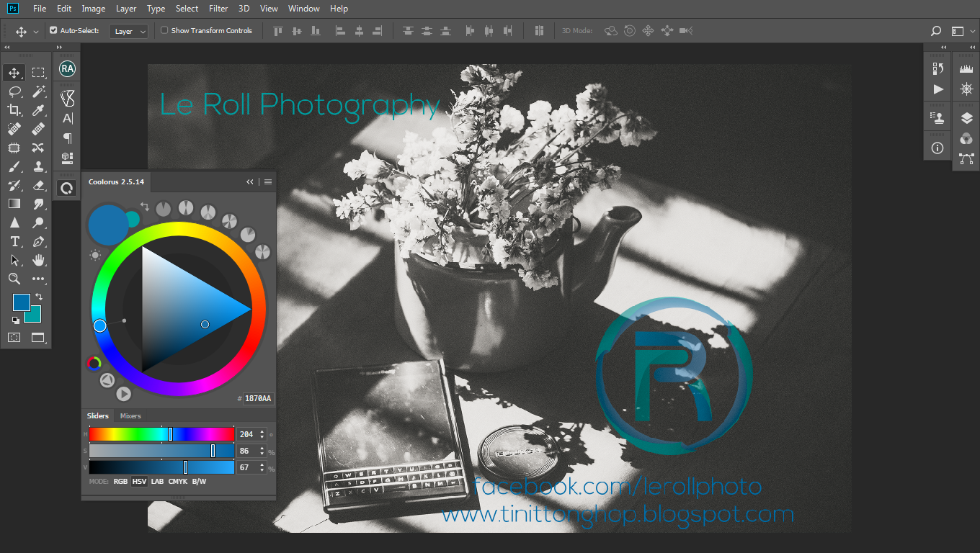The height and width of the screenshot is (553, 980).
Task: Switch Coolorus mode to RGB
Action: (x=120, y=482)
